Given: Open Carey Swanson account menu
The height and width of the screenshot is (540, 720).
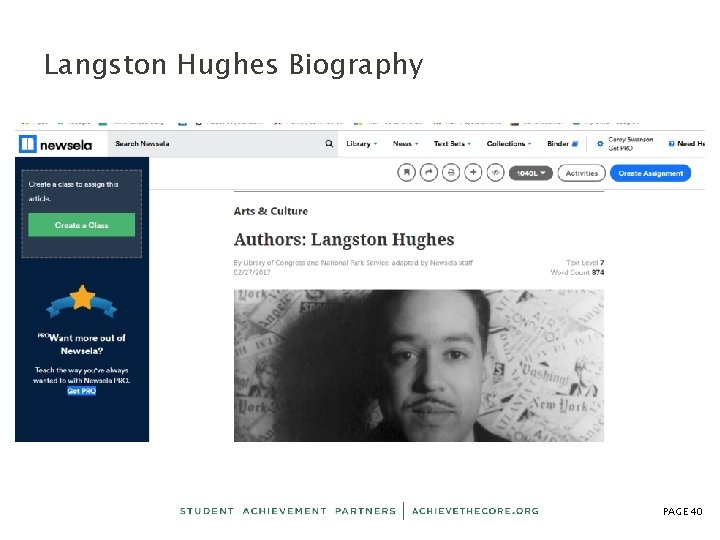Looking at the screenshot, I should (x=630, y=144).
